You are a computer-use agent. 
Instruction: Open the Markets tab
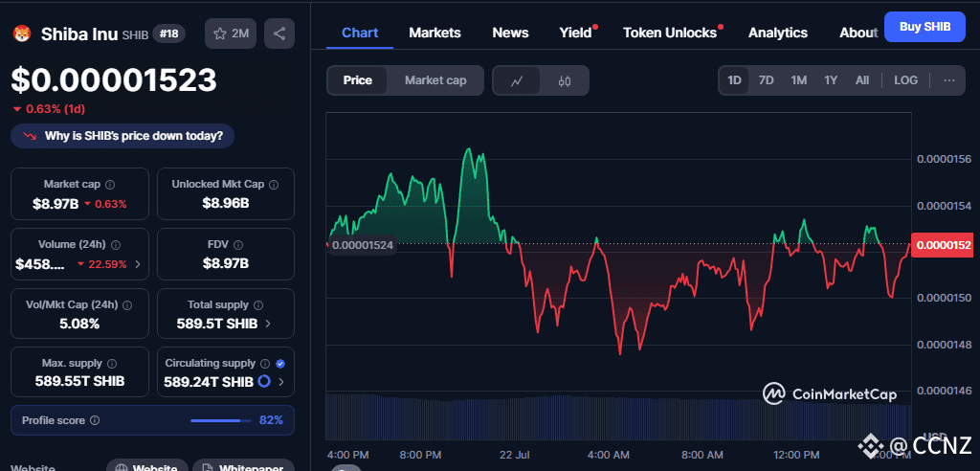pyautogui.click(x=435, y=33)
